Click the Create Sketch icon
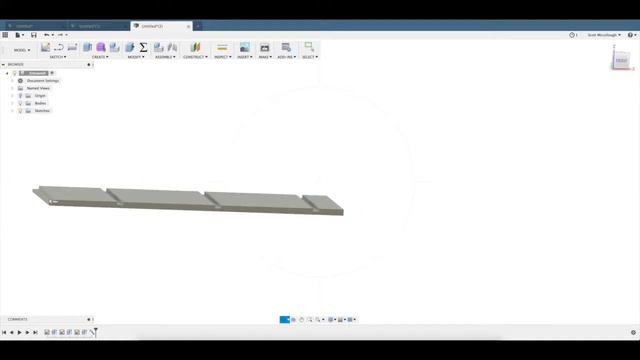Screen dimensions: 640x360 point(45,47)
